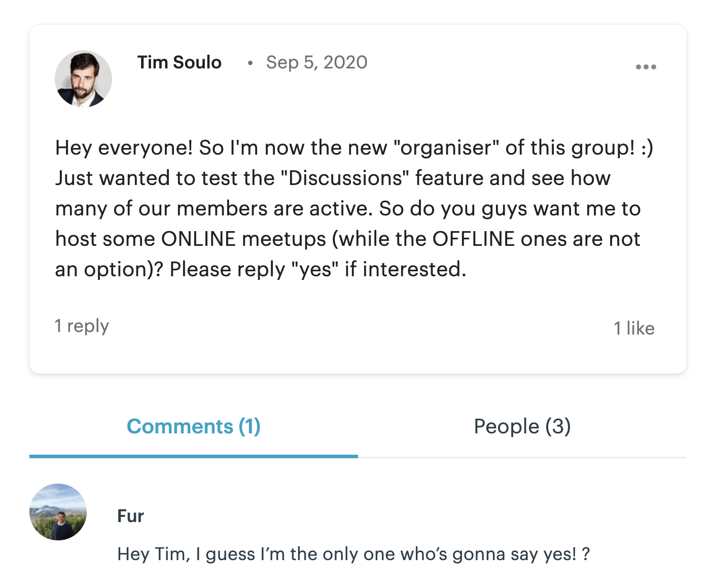Click the 1 like counter
The height and width of the screenshot is (588, 710).
pos(634,328)
